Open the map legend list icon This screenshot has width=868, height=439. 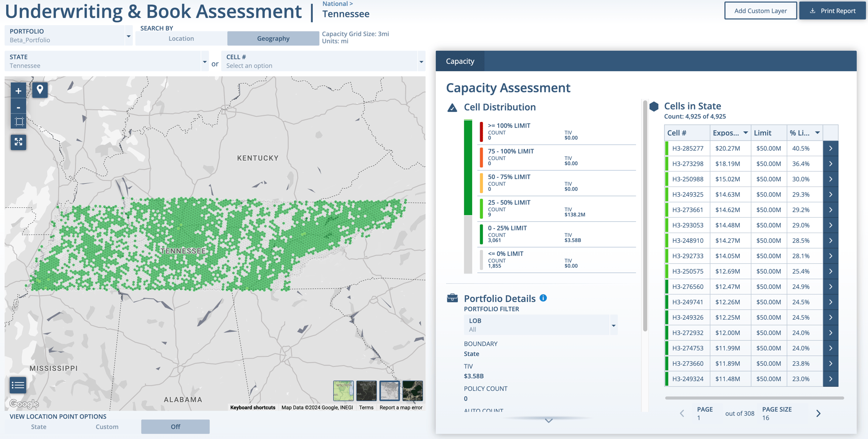coord(18,385)
